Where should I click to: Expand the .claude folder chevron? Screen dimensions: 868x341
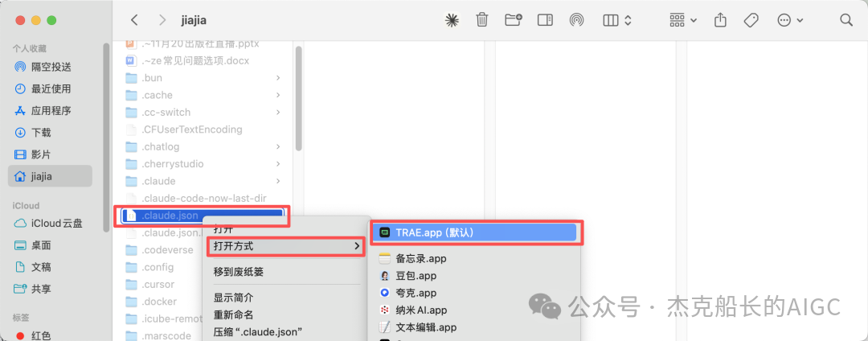278,181
